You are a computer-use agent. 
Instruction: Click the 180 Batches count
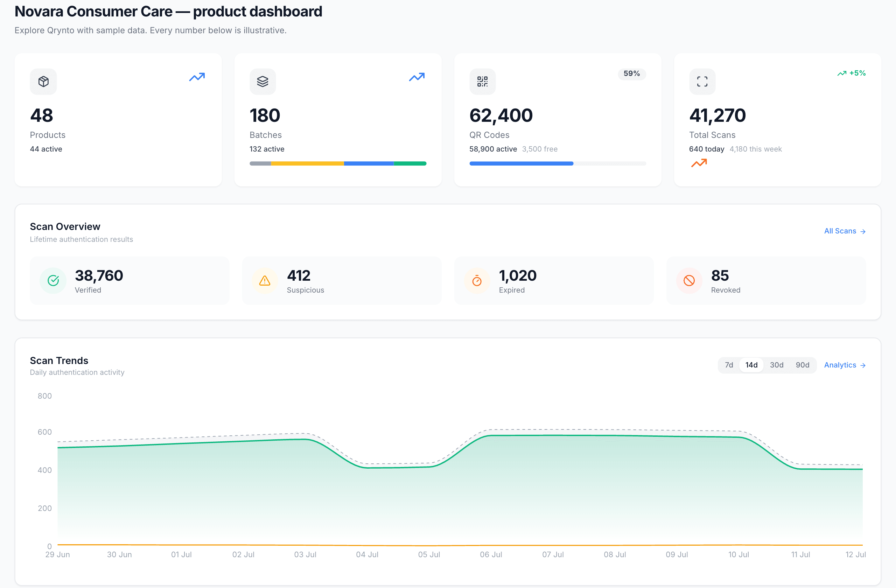point(265,115)
